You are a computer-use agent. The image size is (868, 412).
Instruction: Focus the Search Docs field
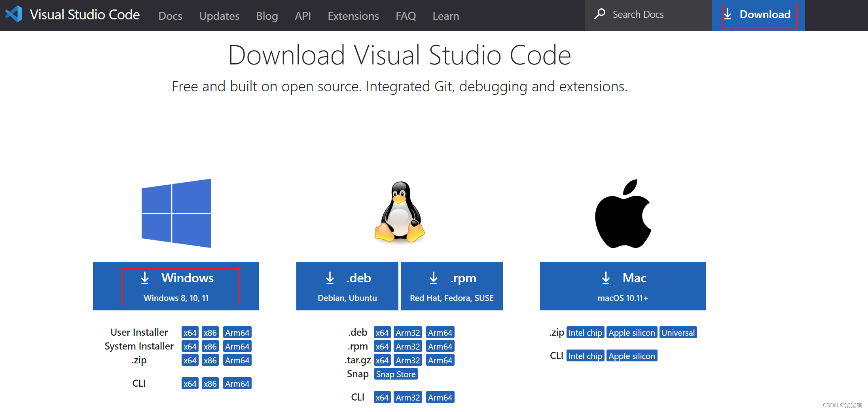pos(648,15)
